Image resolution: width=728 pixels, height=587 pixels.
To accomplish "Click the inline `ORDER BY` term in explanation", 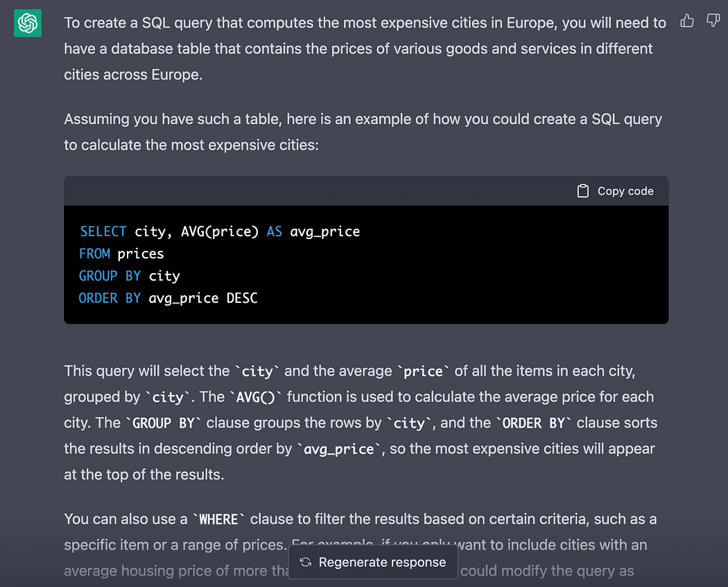I will coord(532,423).
